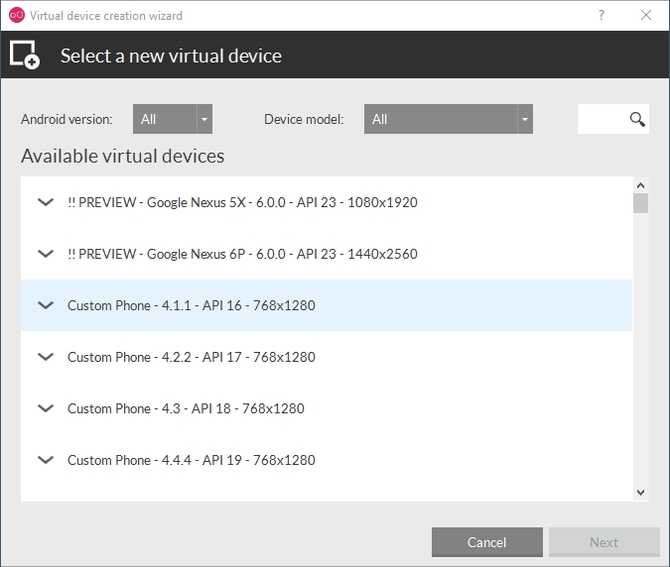Expand Custom Phone 4.2.2 API 17 chevron
The width and height of the screenshot is (670, 567).
coord(46,357)
